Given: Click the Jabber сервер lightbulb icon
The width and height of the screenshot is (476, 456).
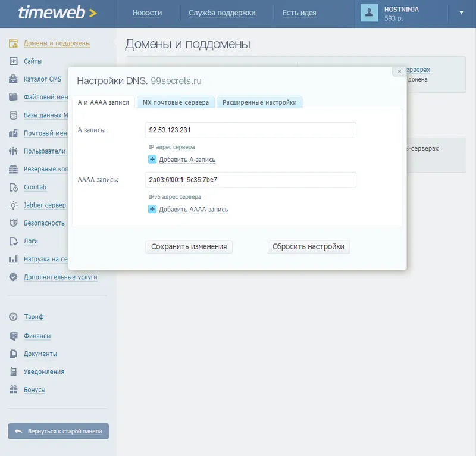Looking at the screenshot, I should [x=13, y=205].
